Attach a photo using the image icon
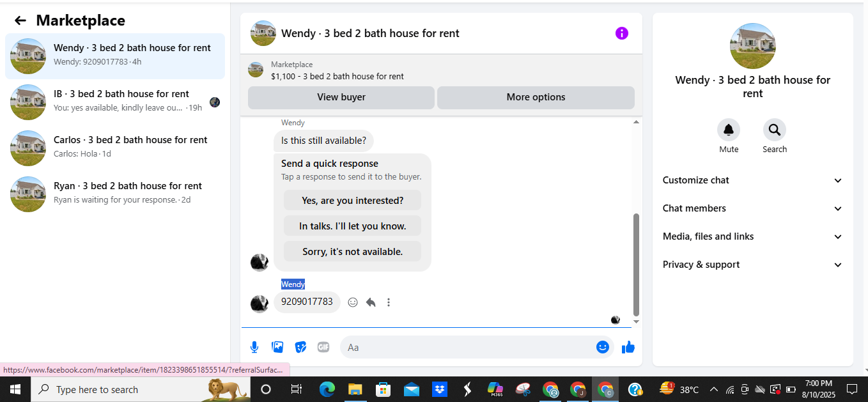 pyautogui.click(x=277, y=347)
